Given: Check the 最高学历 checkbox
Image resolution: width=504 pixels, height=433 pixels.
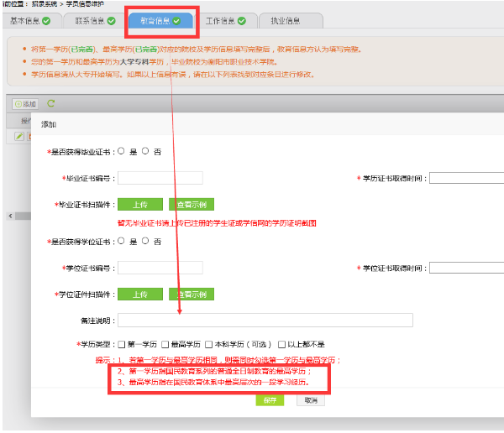Looking at the screenshot, I should pyautogui.click(x=165, y=344).
